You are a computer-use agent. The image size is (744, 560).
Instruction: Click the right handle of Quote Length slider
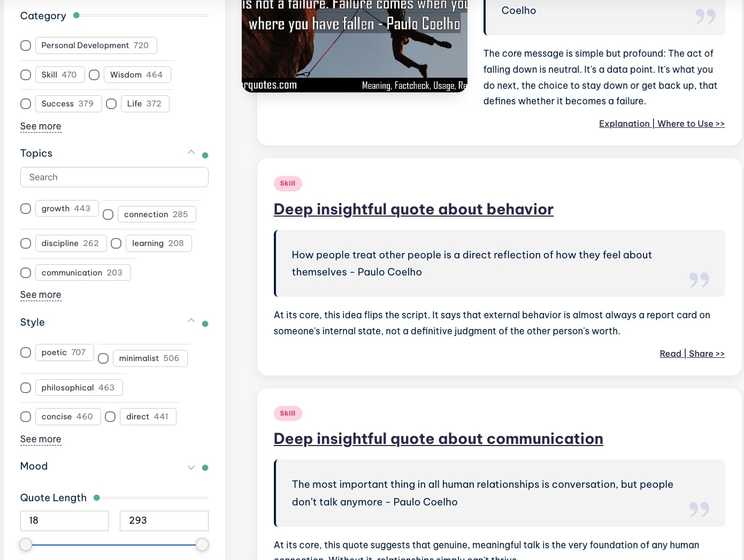(x=202, y=544)
